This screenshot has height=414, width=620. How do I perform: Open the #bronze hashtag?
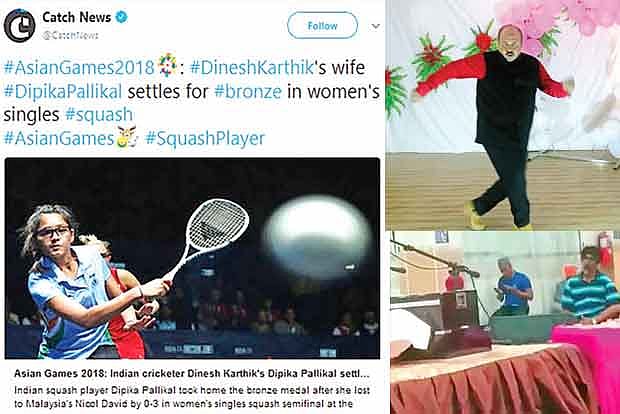(x=248, y=91)
